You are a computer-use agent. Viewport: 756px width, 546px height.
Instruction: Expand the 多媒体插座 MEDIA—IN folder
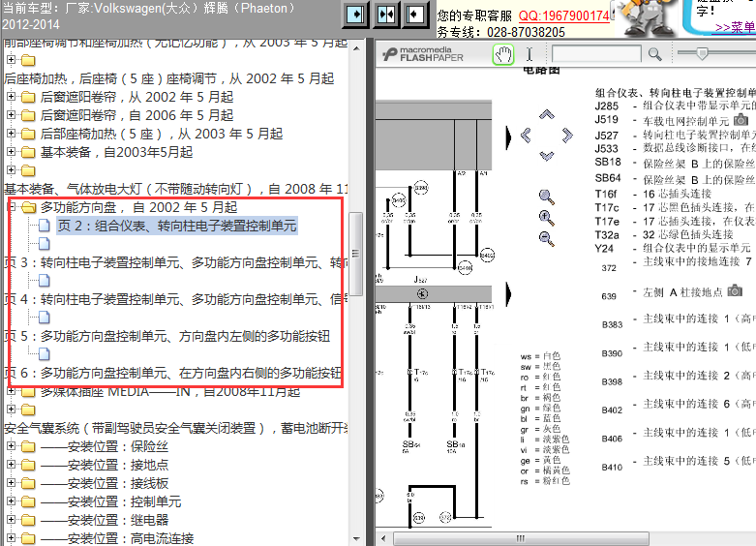[x=11, y=391]
